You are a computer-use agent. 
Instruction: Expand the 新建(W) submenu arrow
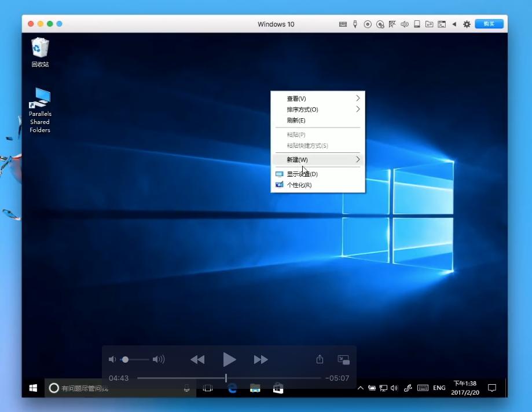point(358,159)
